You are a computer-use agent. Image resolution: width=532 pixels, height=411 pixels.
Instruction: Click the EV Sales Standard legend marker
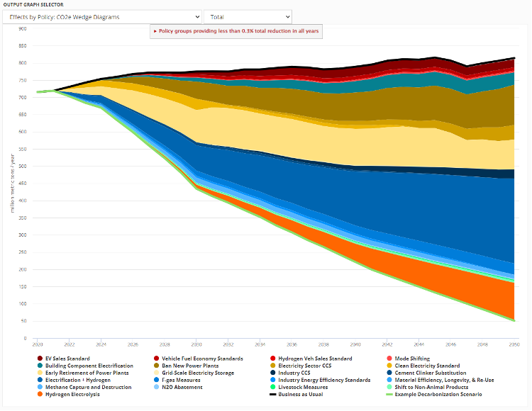pos(40,359)
